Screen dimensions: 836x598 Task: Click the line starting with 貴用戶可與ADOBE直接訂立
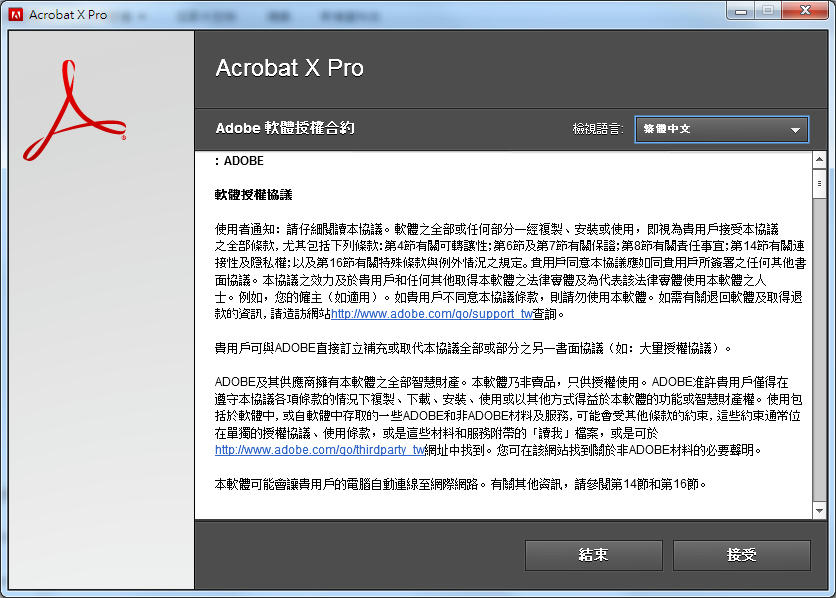(472, 348)
